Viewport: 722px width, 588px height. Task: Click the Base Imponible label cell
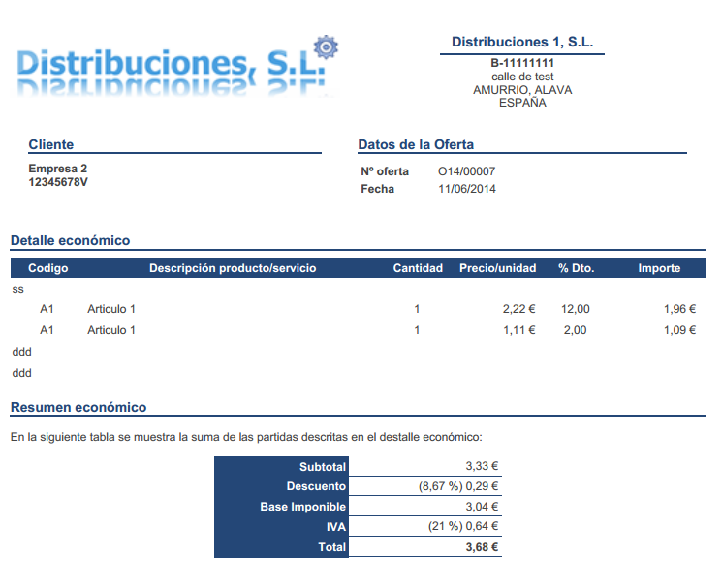(x=281, y=507)
